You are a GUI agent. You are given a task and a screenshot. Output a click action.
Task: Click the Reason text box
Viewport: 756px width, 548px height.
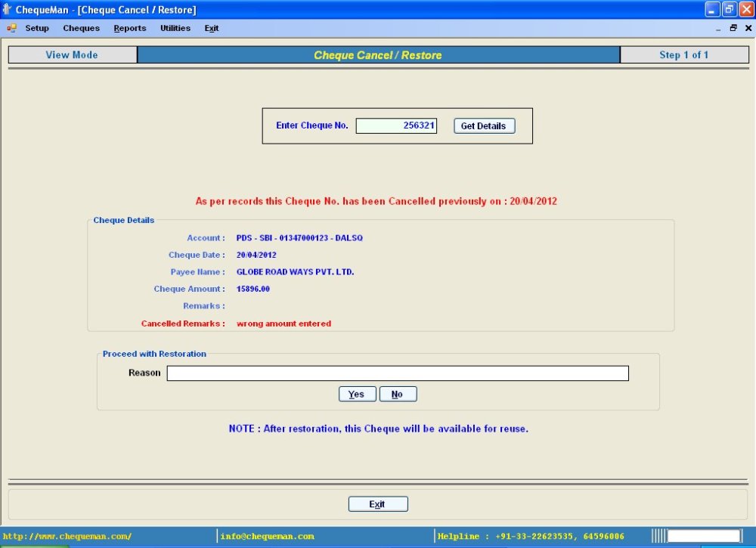coord(398,373)
